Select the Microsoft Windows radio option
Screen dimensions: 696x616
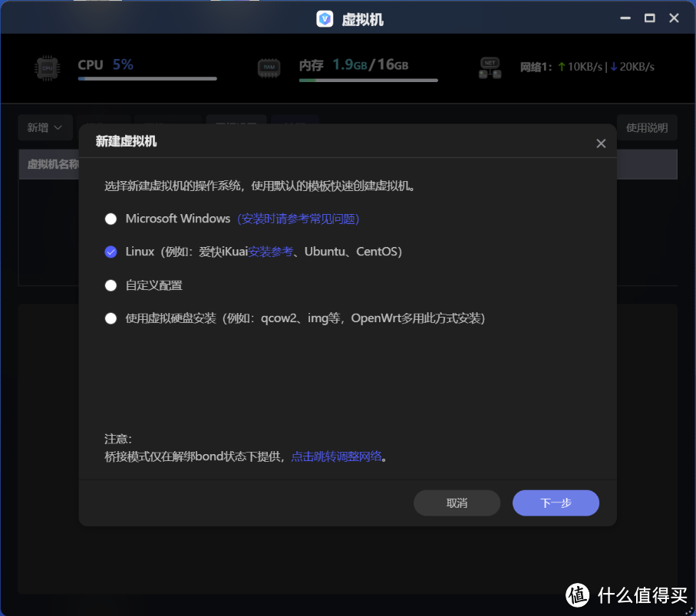(x=111, y=219)
